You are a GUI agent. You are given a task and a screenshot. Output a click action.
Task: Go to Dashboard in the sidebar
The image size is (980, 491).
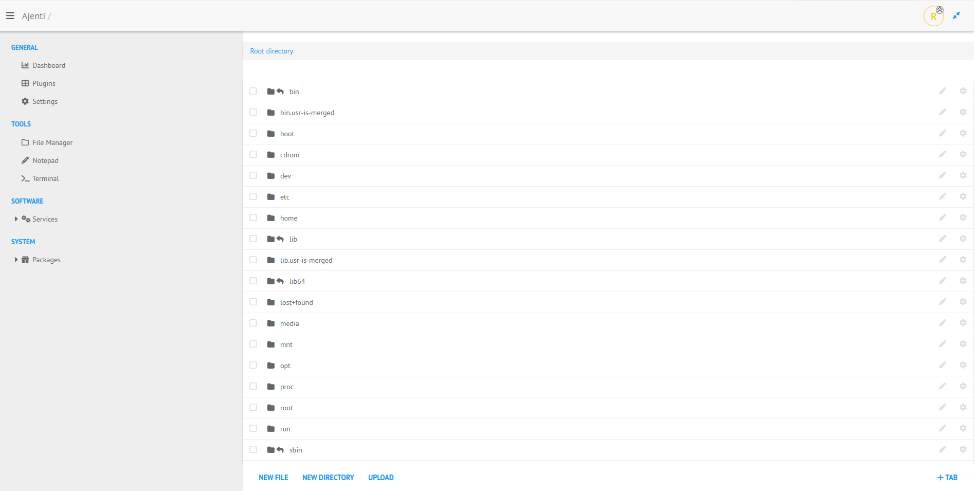(x=48, y=65)
